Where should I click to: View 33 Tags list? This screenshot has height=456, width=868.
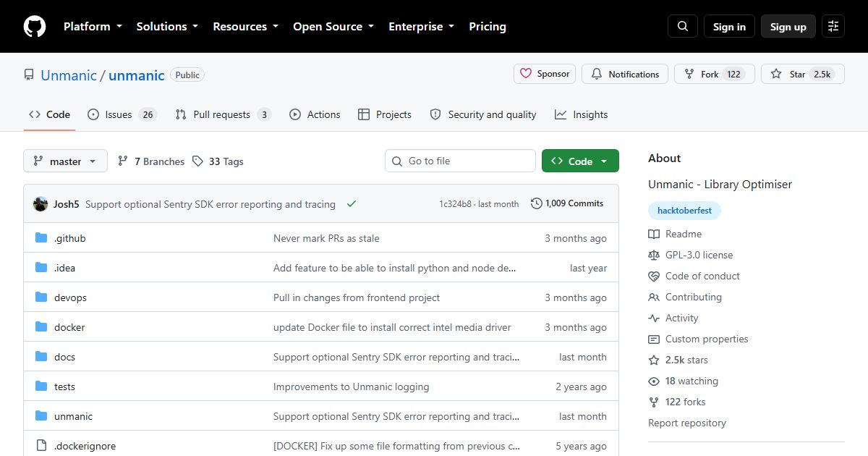pyautogui.click(x=218, y=161)
